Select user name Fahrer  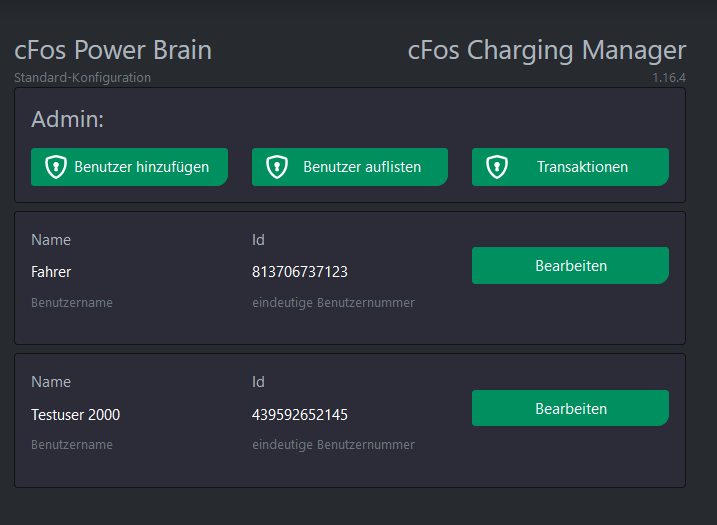tap(51, 272)
